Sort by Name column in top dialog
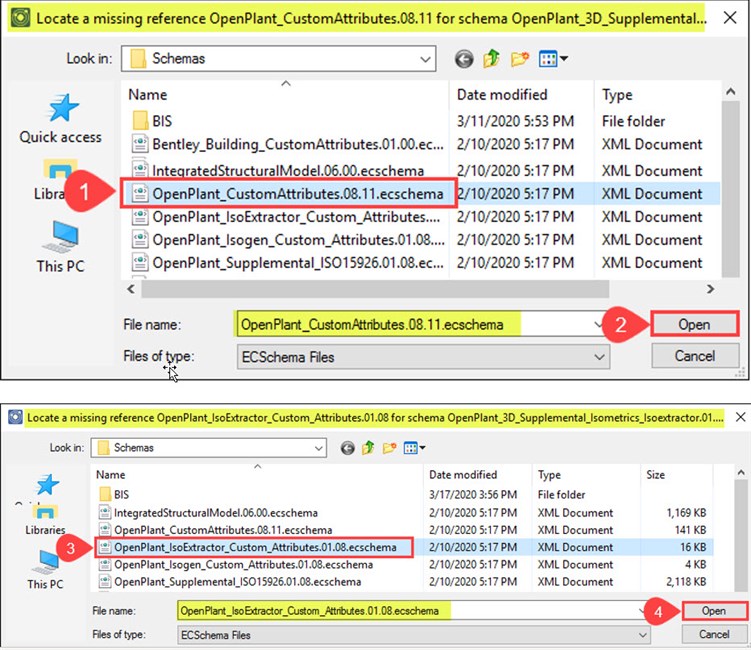Image resolution: width=751 pixels, height=650 pixels. pos(148,95)
